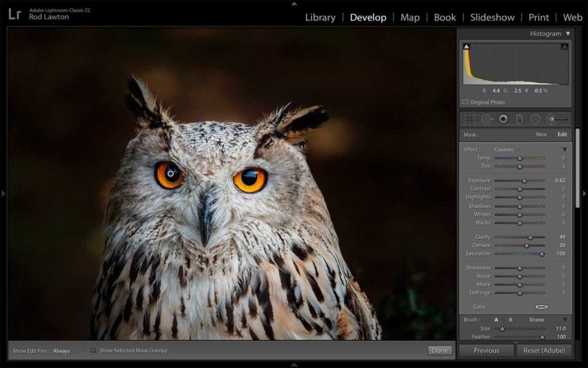Click the Noise slider handle

(x=520, y=277)
